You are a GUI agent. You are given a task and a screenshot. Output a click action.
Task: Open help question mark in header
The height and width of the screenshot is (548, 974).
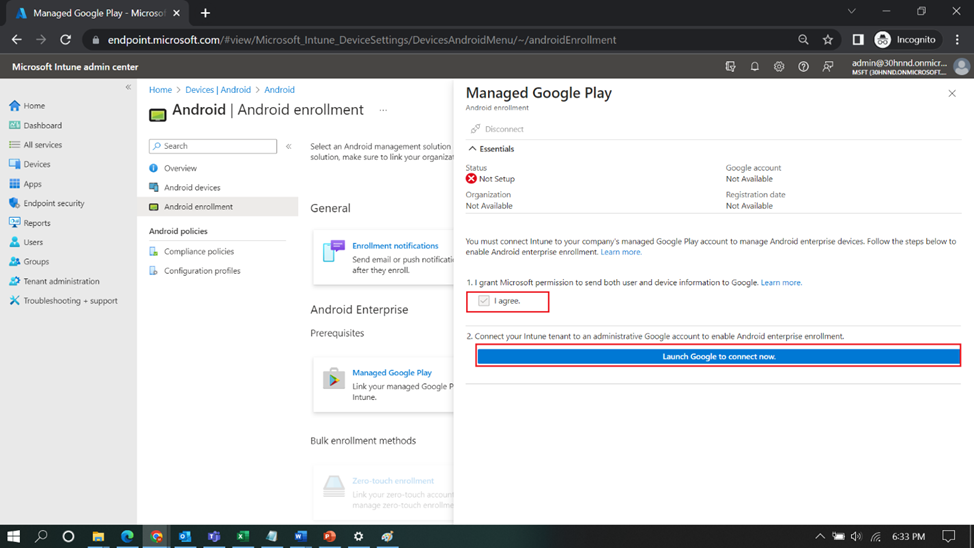[x=803, y=66]
